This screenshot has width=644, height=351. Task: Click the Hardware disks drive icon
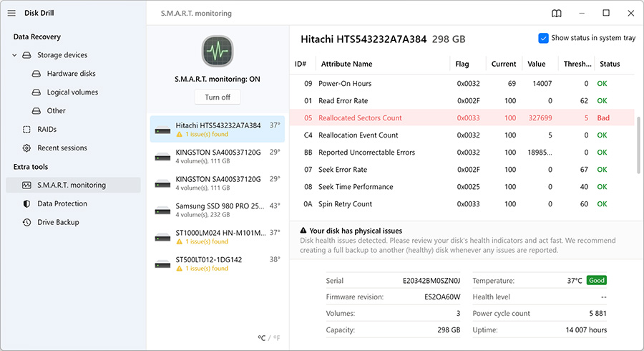click(x=36, y=74)
